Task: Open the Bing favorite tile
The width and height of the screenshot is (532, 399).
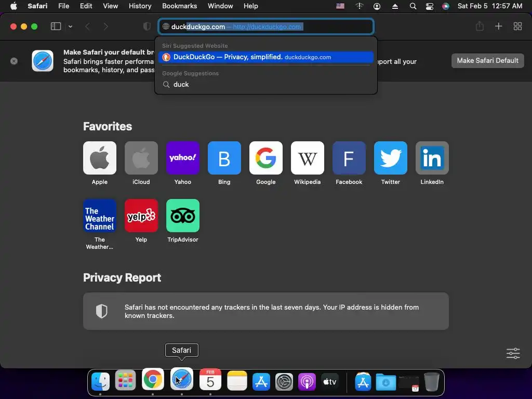Action: click(x=224, y=158)
